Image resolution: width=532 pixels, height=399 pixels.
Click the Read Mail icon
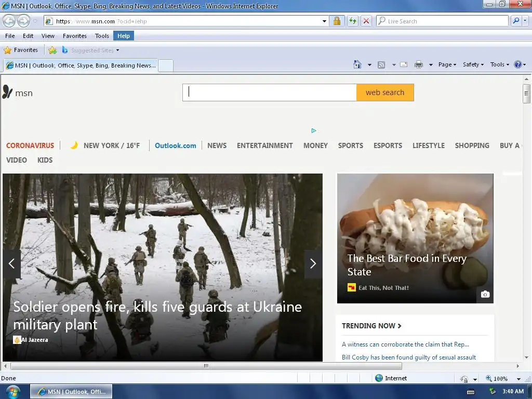404,64
